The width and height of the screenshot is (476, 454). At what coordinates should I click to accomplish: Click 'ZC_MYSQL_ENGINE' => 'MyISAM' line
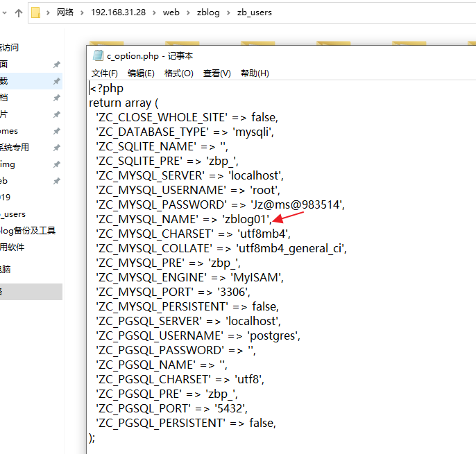click(190, 277)
